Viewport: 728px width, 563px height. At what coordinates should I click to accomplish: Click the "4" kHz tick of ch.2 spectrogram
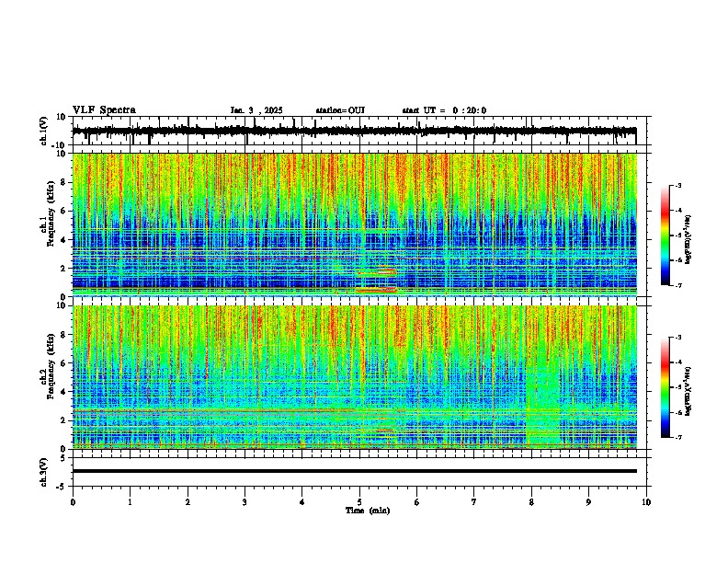pyautogui.click(x=63, y=392)
